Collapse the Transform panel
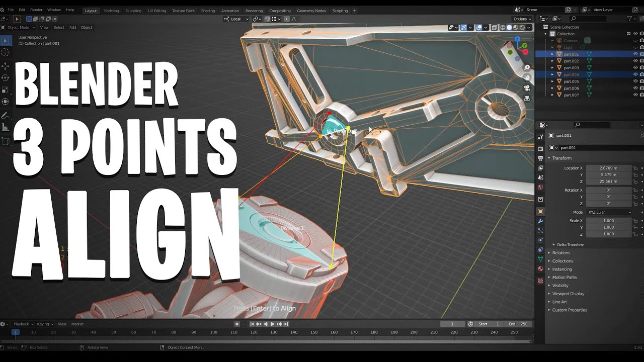The height and width of the screenshot is (362, 644). click(x=549, y=158)
